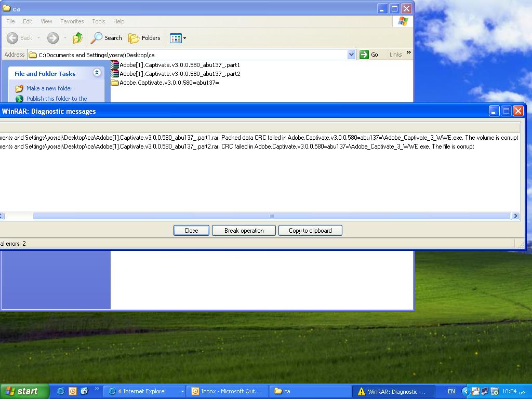Expand hidden system tray icons arrow
Screen dimensions: 532x399
(x=465, y=391)
